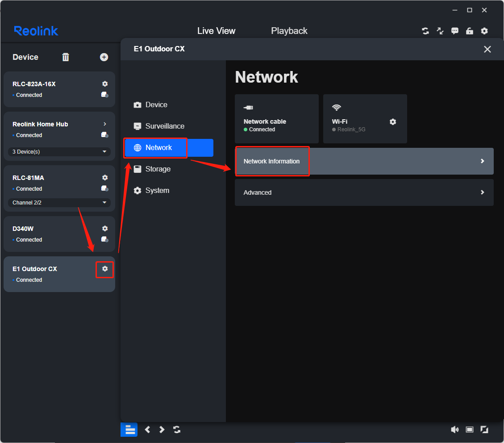The image size is (504, 443).
Task: Expand Reolink Home Hub chevron
Action: pos(105,124)
